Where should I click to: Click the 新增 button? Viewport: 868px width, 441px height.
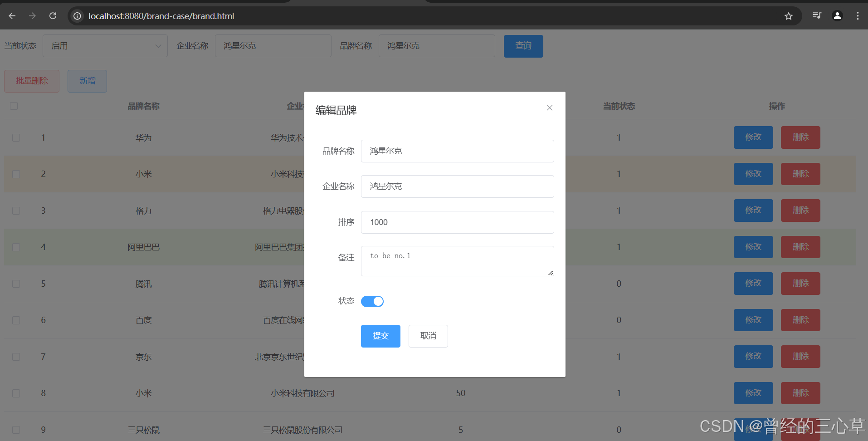87,81
